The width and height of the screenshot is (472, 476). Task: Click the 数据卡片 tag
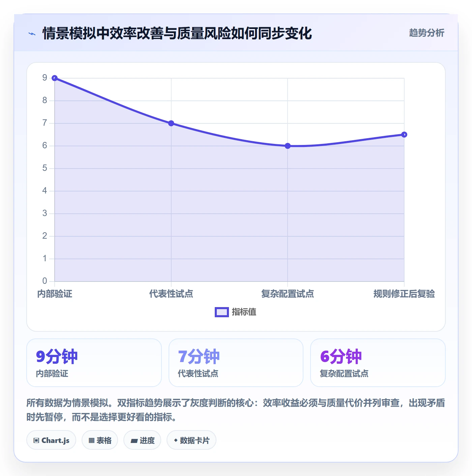click(x=191, y=440)
